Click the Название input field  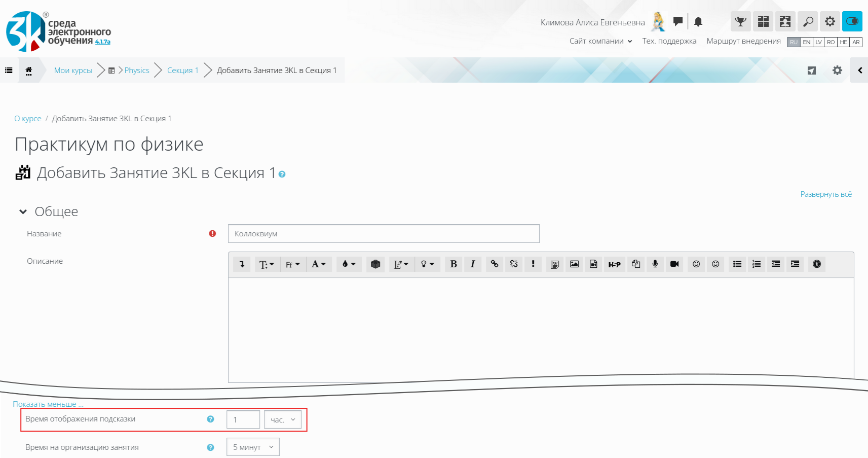[x=384, y=234]
